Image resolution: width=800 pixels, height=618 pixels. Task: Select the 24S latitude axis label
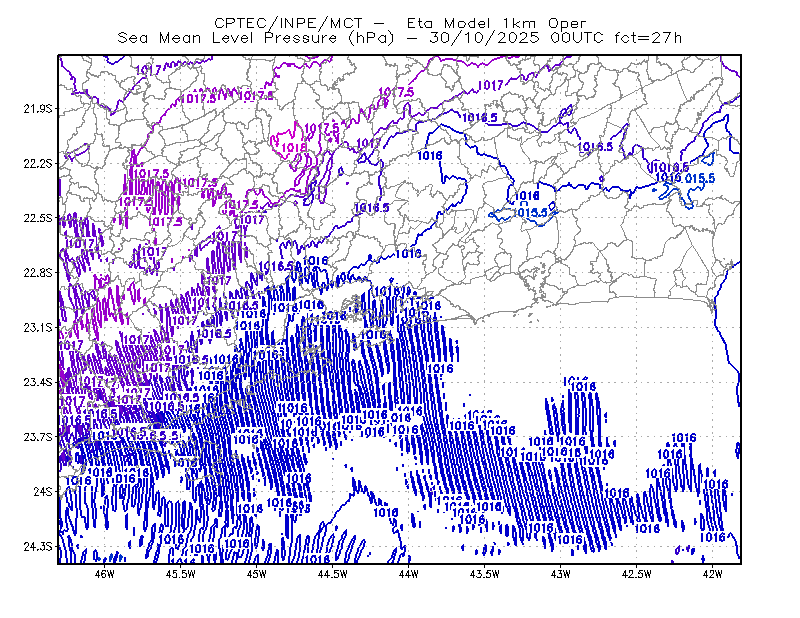coord(43,491)
